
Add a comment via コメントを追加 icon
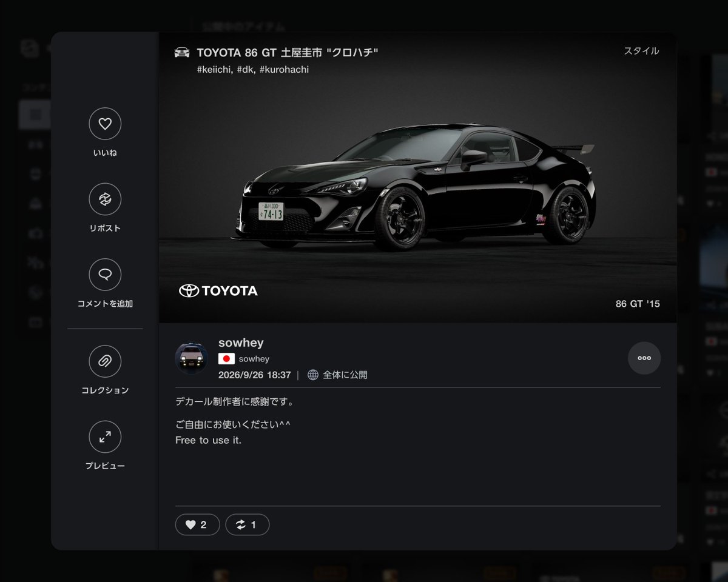(x=105, y=274)
